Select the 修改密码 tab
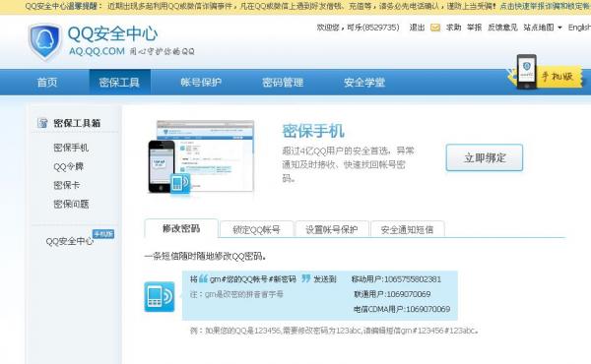The width and height of the screenshot is (591, 364). pyautogui.click(x=181, y=228)
